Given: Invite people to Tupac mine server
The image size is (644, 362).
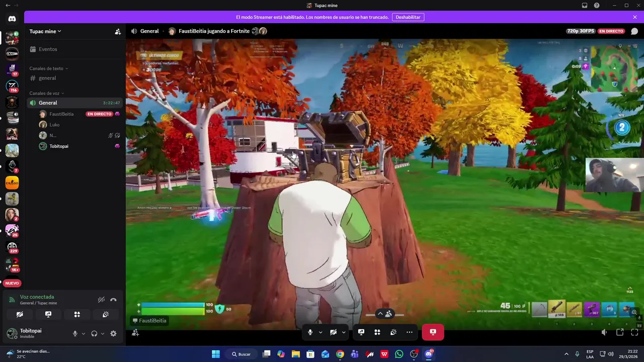Looking at the screenshot, I should click(x=118, y=31).
